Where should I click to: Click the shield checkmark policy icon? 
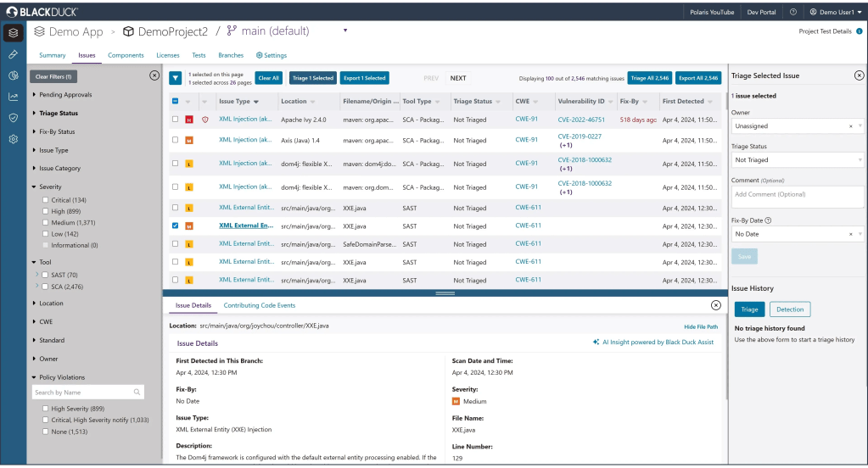(x=13, y=118)
